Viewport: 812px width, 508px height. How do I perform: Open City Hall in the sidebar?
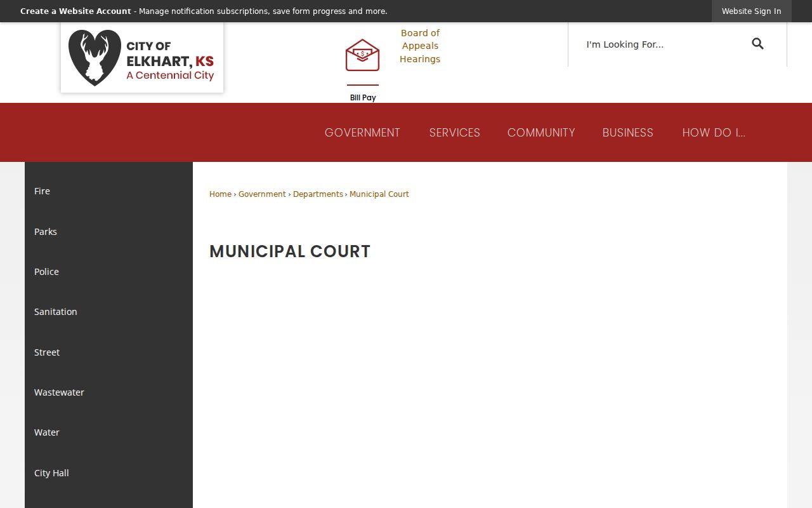108,473
